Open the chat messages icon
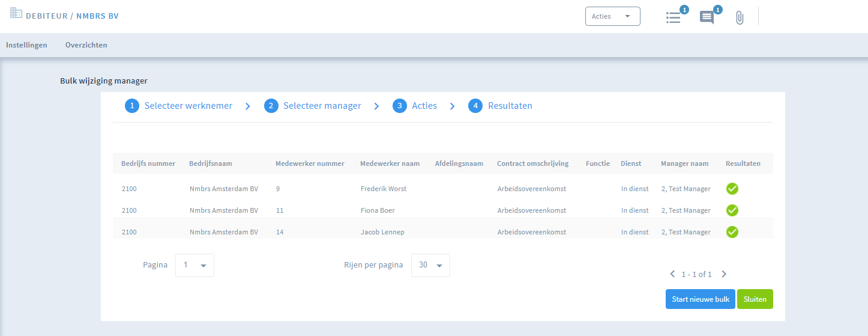 [x=707, y=17]
